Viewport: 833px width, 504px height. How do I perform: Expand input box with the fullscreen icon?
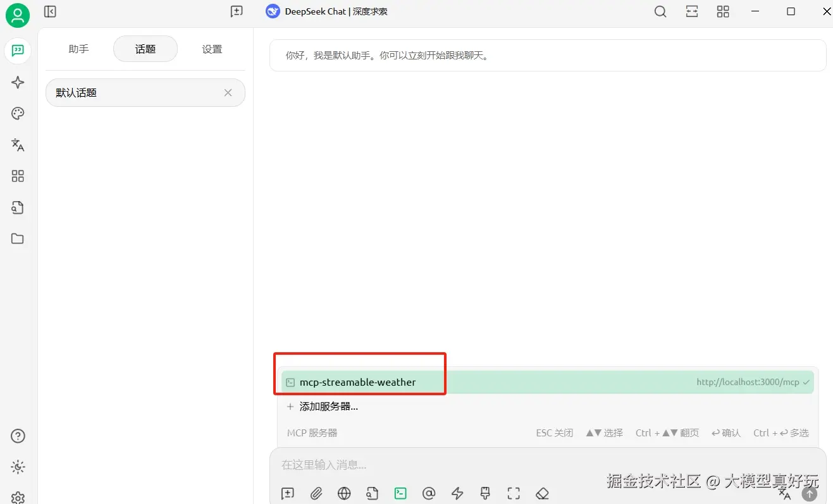(514, 493)
